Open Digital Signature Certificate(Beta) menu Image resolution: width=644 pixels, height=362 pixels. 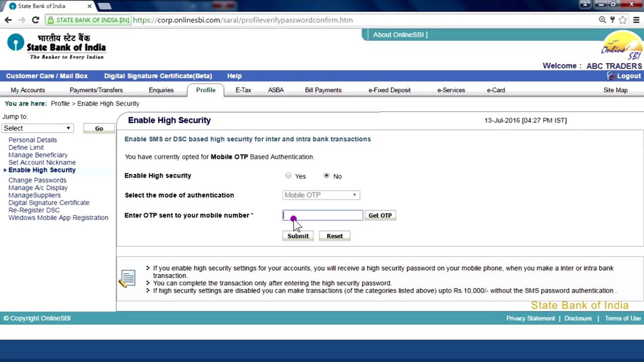158,76
